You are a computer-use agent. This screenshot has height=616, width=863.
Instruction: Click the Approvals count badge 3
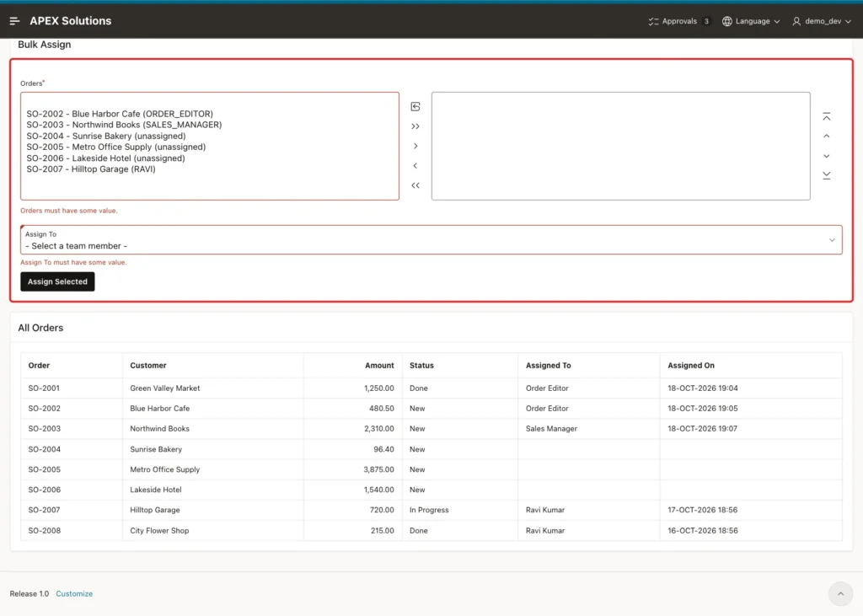pyautogui.click(x=706, y=21)
